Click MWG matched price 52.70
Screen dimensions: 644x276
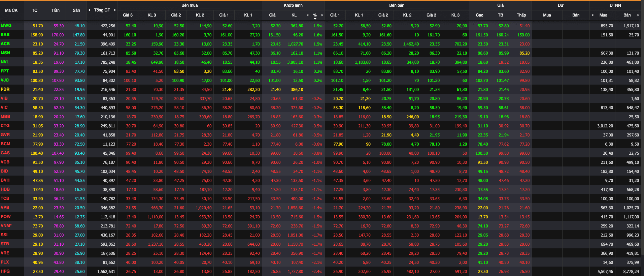coord(275,26)
